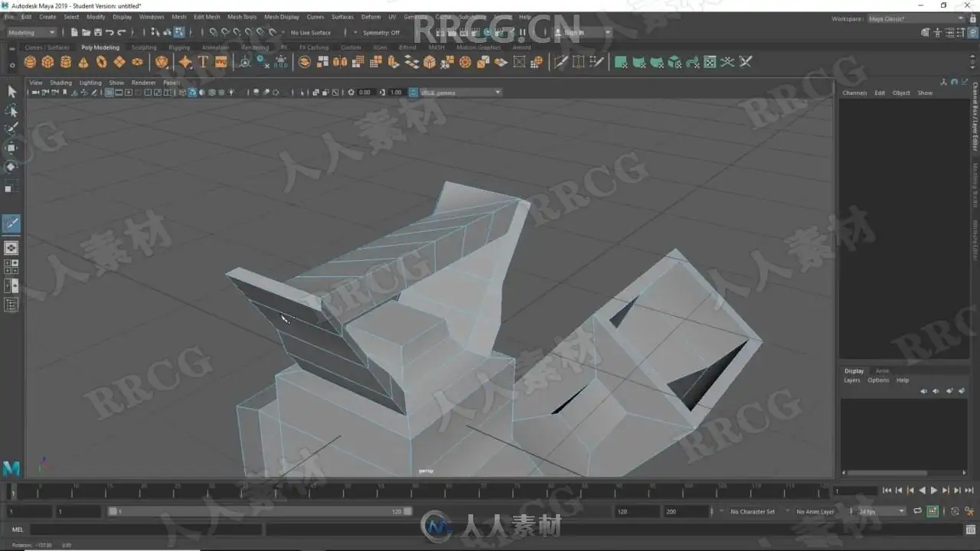Image resolution: width=980 pixels, height=551 pixels.
Task: Switch to the Sculpting shelf tab
Action: pyautogui.click(x=144, y=47)
